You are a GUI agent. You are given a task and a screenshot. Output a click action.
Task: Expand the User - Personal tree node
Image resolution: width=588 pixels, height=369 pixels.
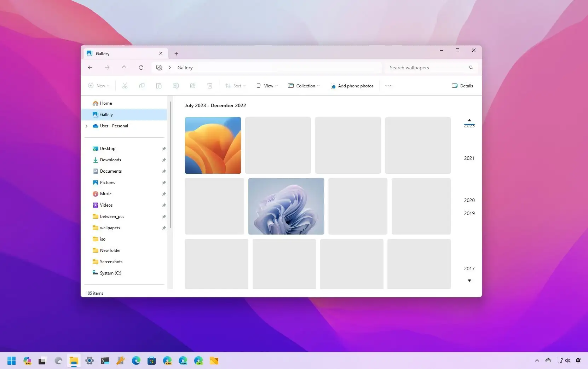click(x=87, y=126)
